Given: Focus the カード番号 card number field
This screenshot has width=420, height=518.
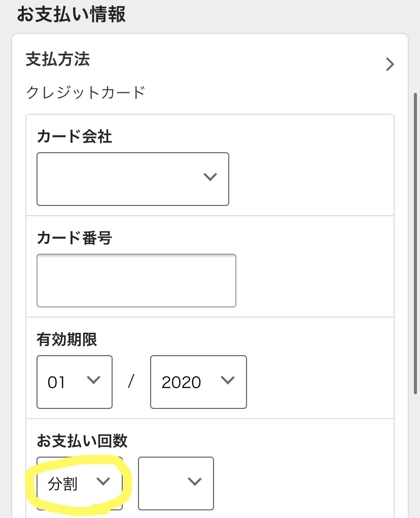Looking at the screenshot, I should [x=136, y=281].
